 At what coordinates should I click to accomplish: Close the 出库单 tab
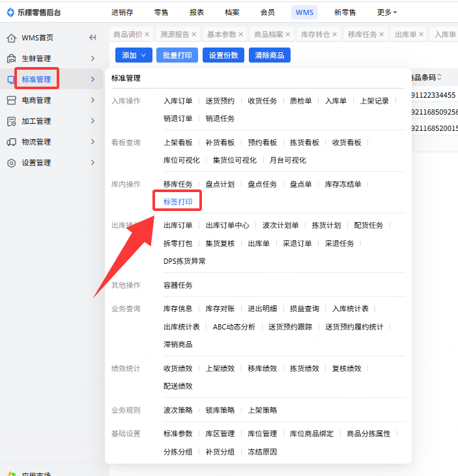[422, 35]
